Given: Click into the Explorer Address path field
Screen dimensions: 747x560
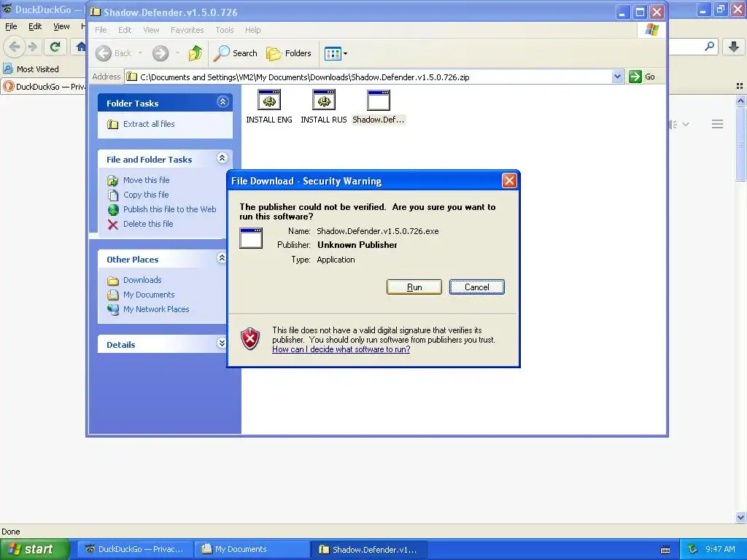Looking at the screenshot, I should click(x=368, y=77).
